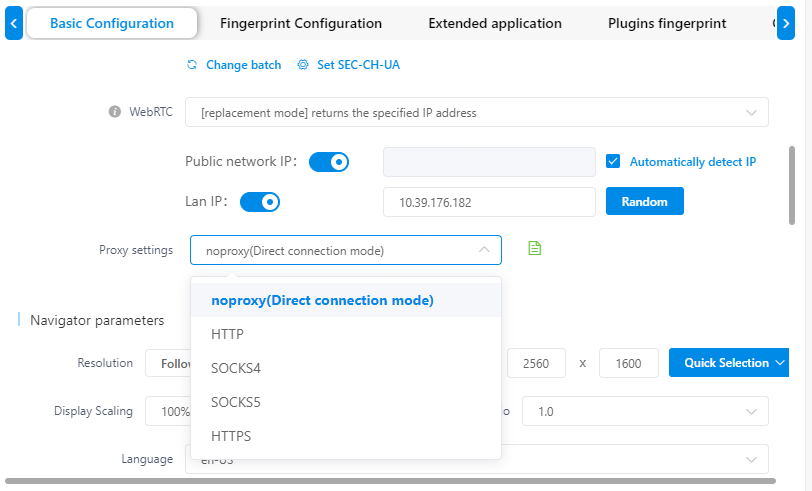Click the green document icon beside proxy settings
Viewport: 812px width, 491px height.
tap(534, 248)
